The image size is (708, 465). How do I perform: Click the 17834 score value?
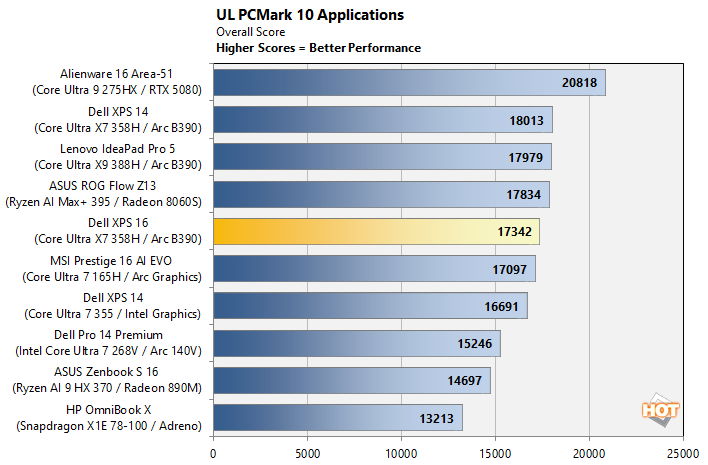click(523, 195)
